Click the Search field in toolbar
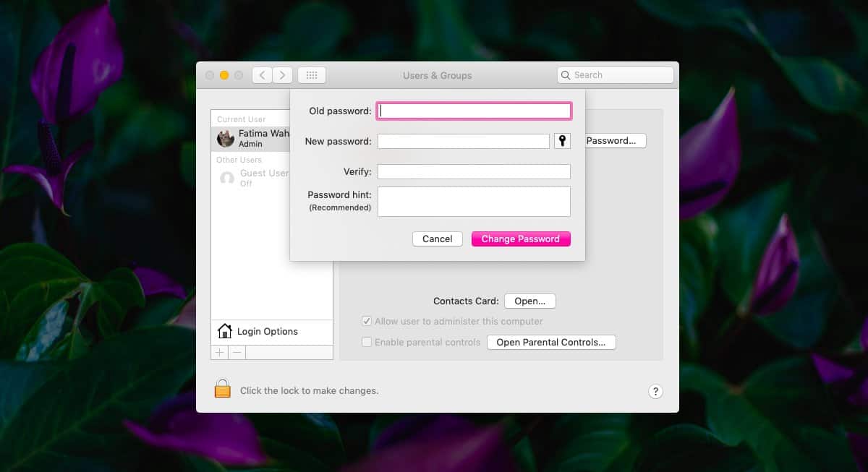Screen dimensions: 868x472 pos(616,75)
